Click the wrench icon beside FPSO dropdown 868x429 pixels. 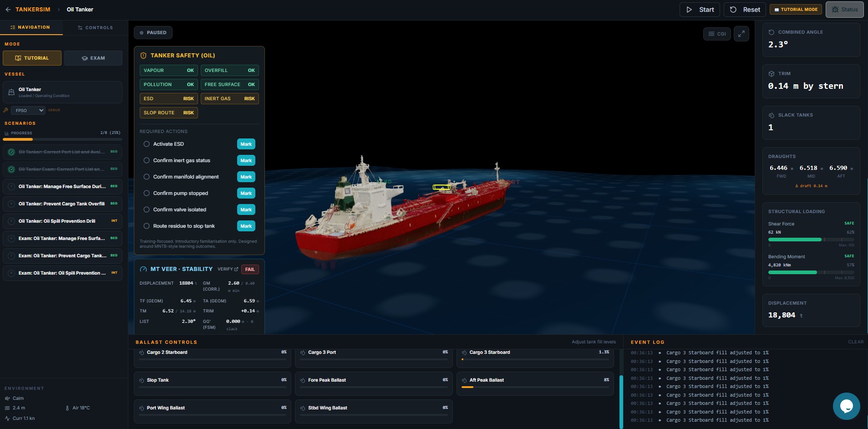click(x=6, y=110)
